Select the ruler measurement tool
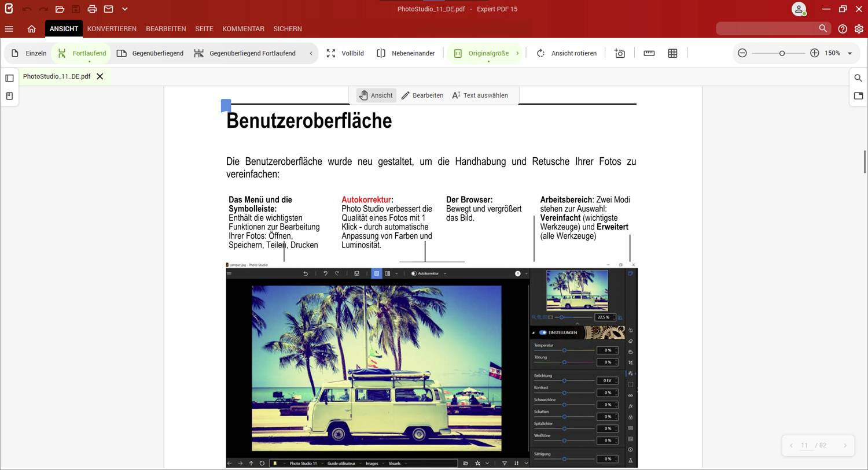Viewport: 868px width, 470px height. coord(649,53)
